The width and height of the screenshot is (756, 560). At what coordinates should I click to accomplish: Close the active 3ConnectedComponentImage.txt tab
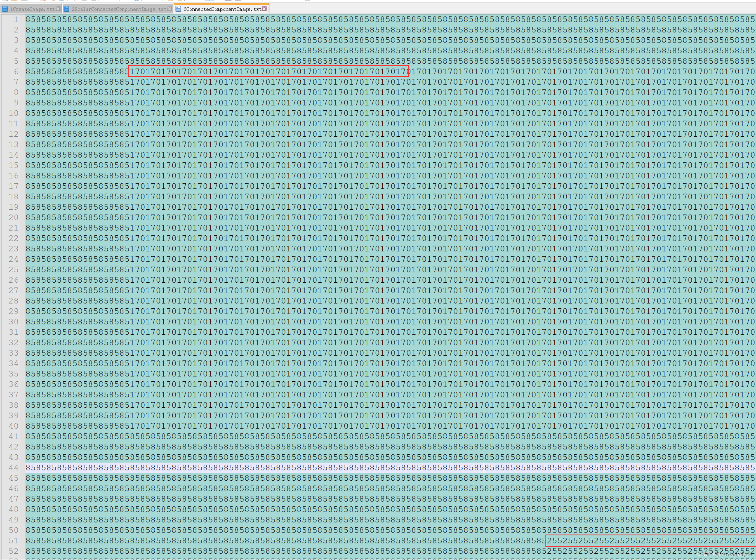coord(264,9)
